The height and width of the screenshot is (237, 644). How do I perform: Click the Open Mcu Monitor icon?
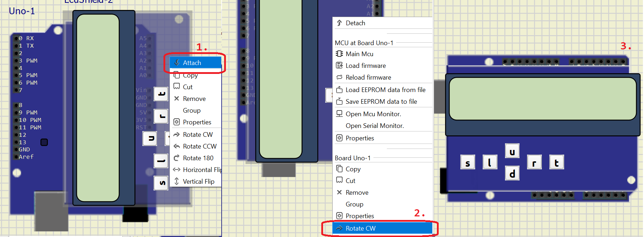(339, 114)
